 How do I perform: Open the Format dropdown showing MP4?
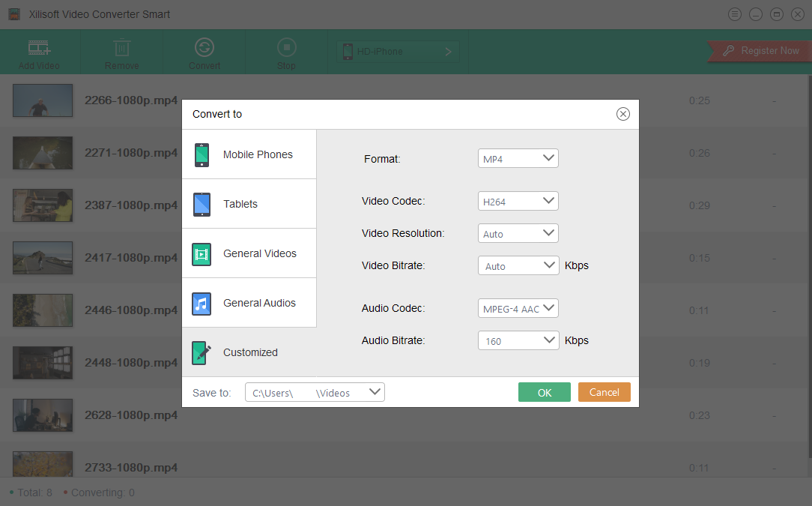[518, 159]
